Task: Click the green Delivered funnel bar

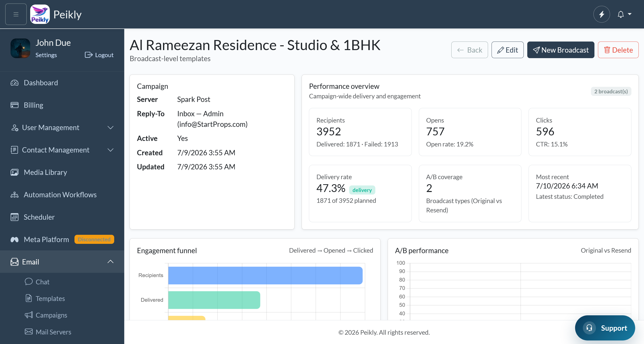Action: point(214,300)
